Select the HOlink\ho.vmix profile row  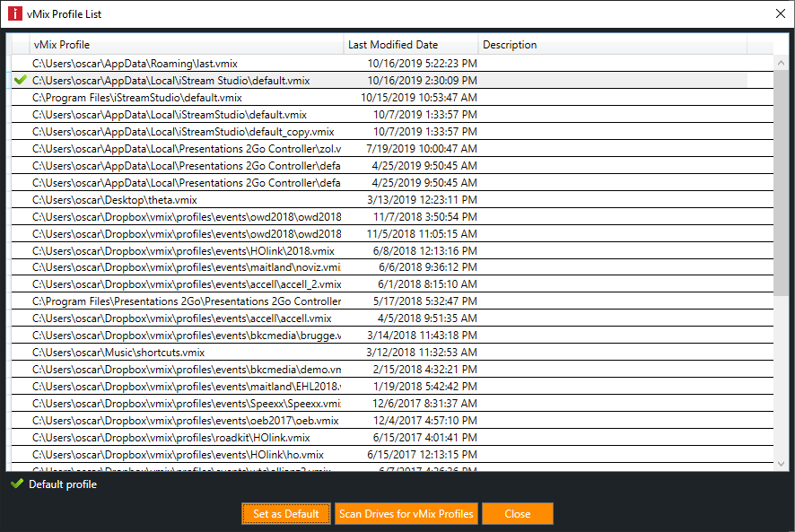pyautogui.click(x=392, y=455)
